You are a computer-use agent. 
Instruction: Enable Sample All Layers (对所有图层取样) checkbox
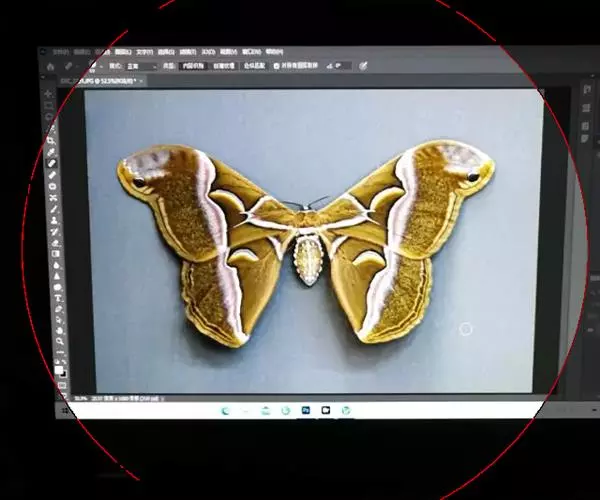[x=277, y=66]
